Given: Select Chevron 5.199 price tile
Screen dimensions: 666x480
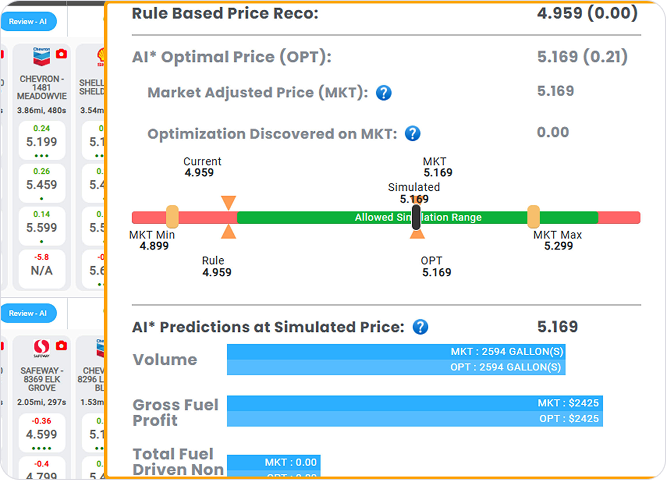Looking at the screenshot, I should pos(41,143).
